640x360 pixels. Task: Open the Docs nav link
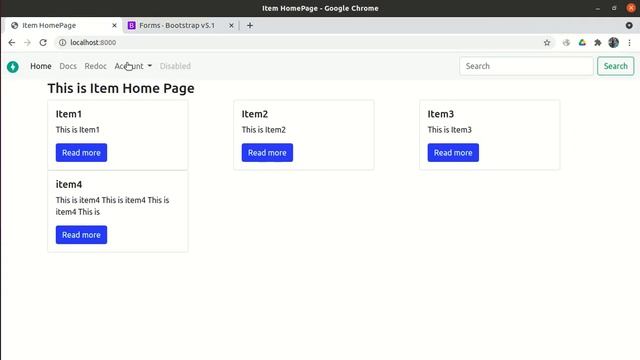[68, 66]
